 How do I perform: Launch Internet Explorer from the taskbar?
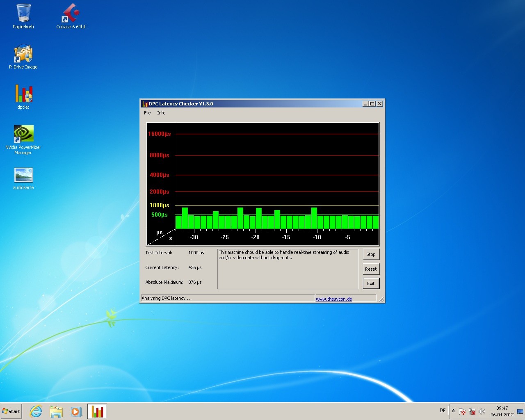point(36,411)
